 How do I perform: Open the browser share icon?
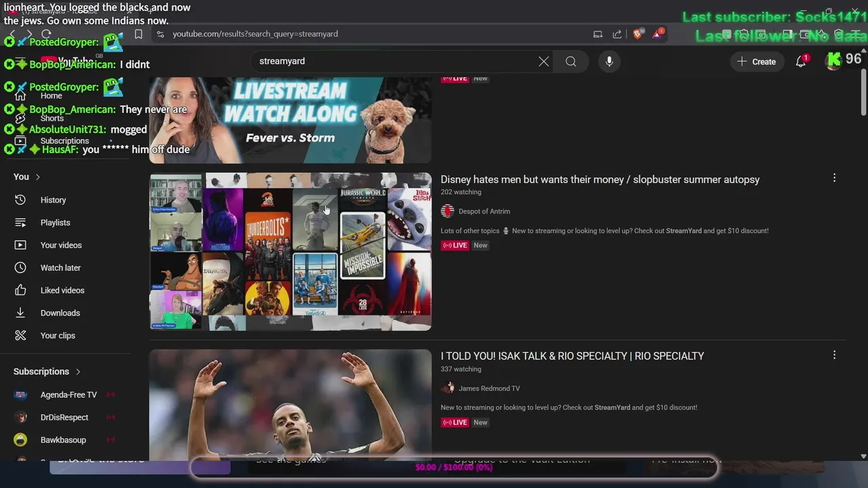click(617, 34)
